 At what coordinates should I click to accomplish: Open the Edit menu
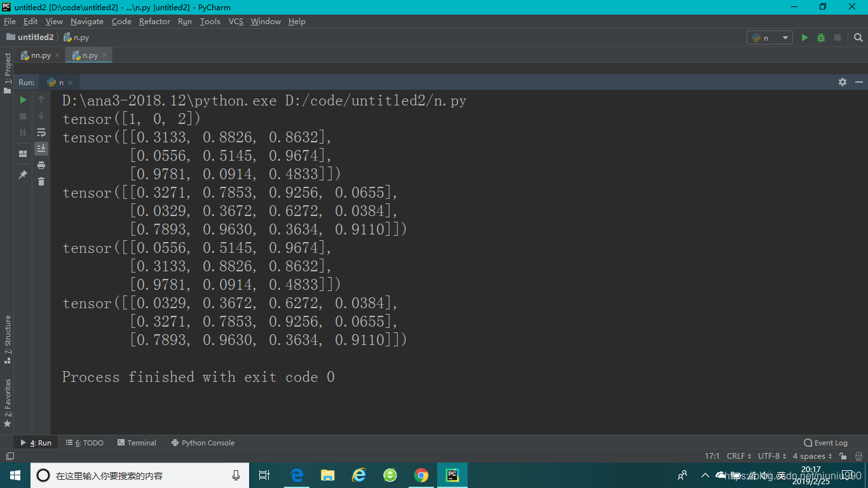click(31, 21)
